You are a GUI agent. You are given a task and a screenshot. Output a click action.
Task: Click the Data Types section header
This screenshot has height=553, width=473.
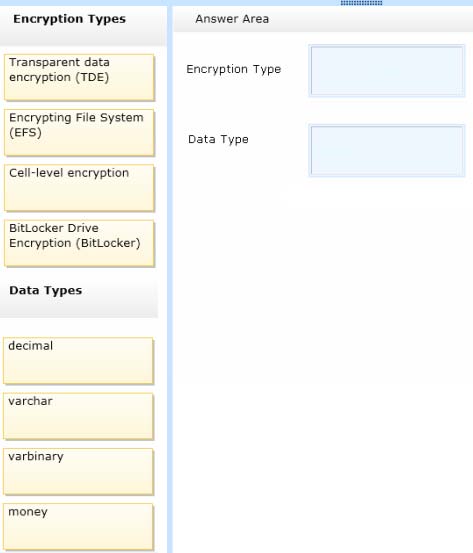(46, 291)
